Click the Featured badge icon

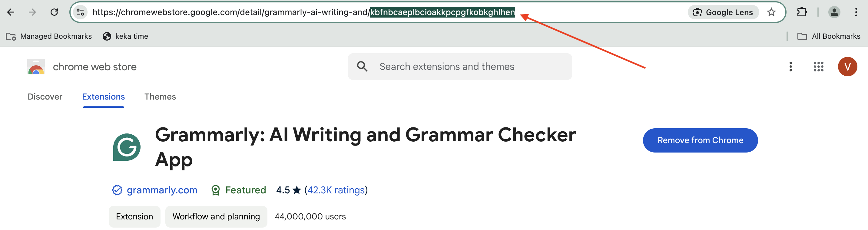[216, 191]
